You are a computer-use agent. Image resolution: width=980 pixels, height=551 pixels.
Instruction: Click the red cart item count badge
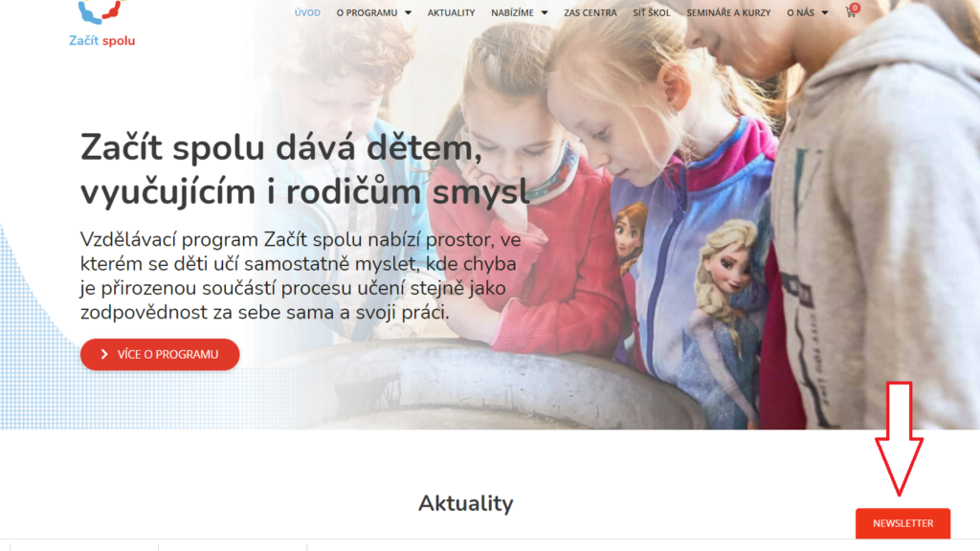[x=855, y=8]
